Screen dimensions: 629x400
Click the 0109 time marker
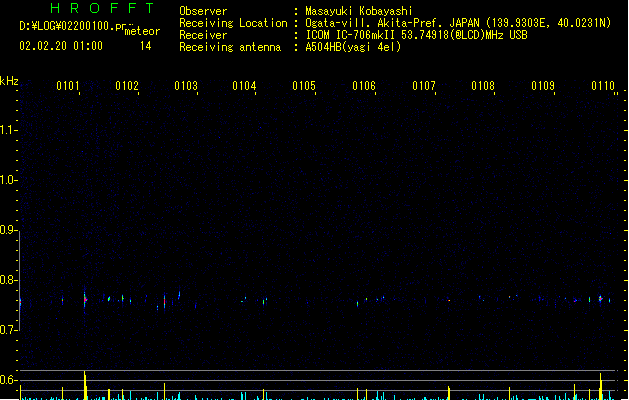543,86
